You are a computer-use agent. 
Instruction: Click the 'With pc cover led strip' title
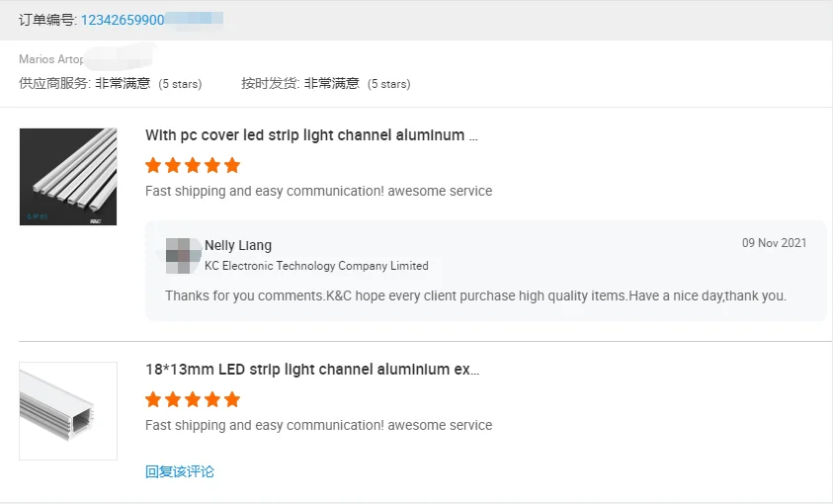pyautogui.click(x=311, y=135)
